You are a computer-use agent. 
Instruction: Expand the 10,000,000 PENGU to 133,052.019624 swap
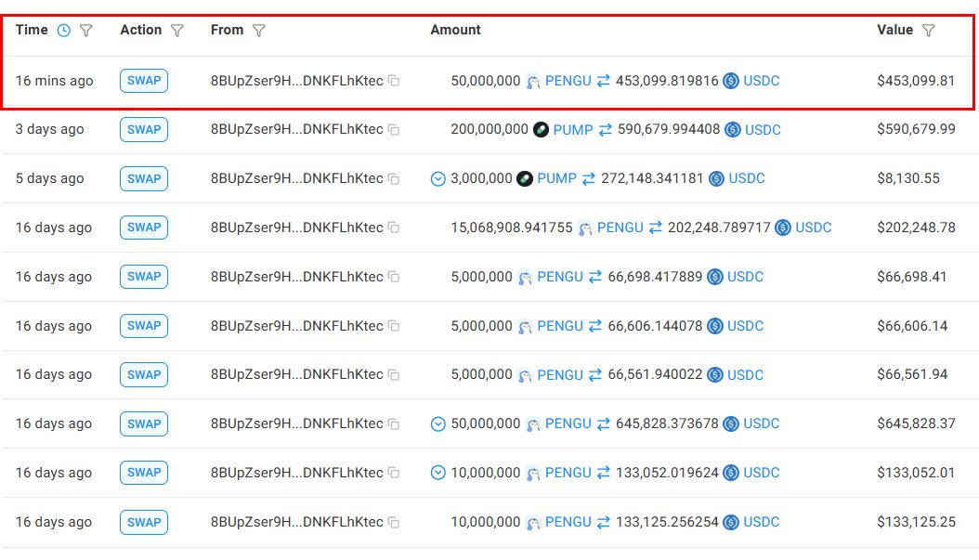[x=438, y=474]
